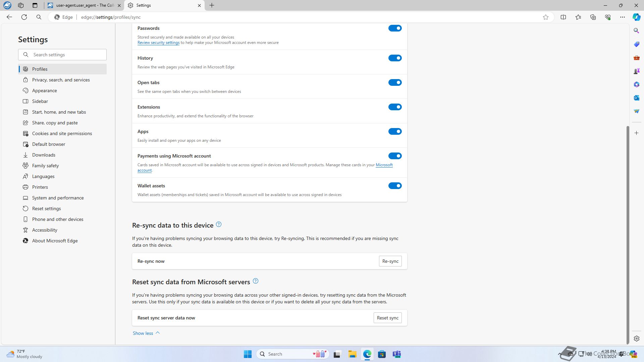Close the Settings tab
644x362 pixels.
pyautogui.click(x=199, y=5)
